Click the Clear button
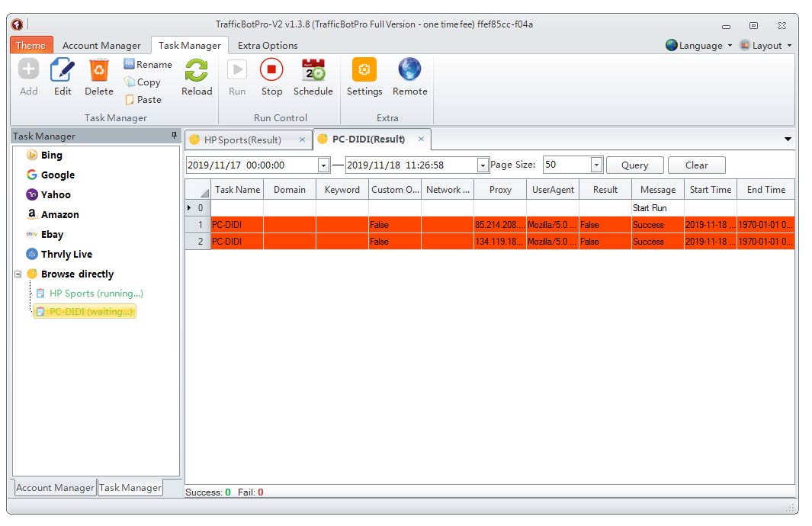Viewport: 812px width, 526px height. coord(696,165)
